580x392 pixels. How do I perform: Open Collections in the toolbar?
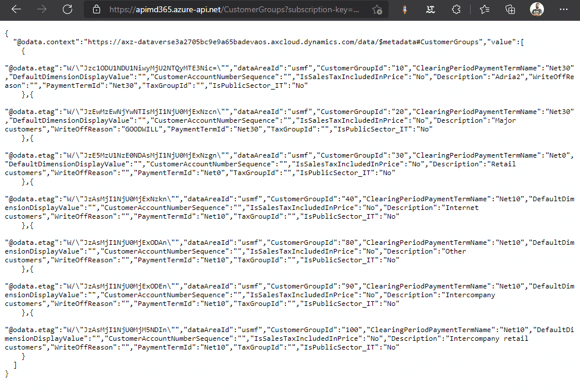(510, 9)
